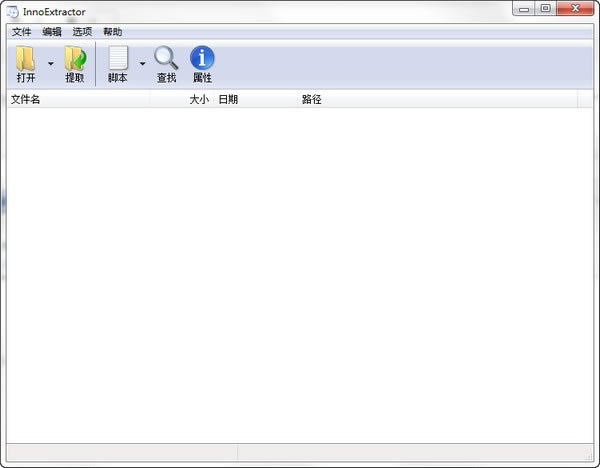
Task: Open the 选项 menu
Action: [x=82, y=32]
